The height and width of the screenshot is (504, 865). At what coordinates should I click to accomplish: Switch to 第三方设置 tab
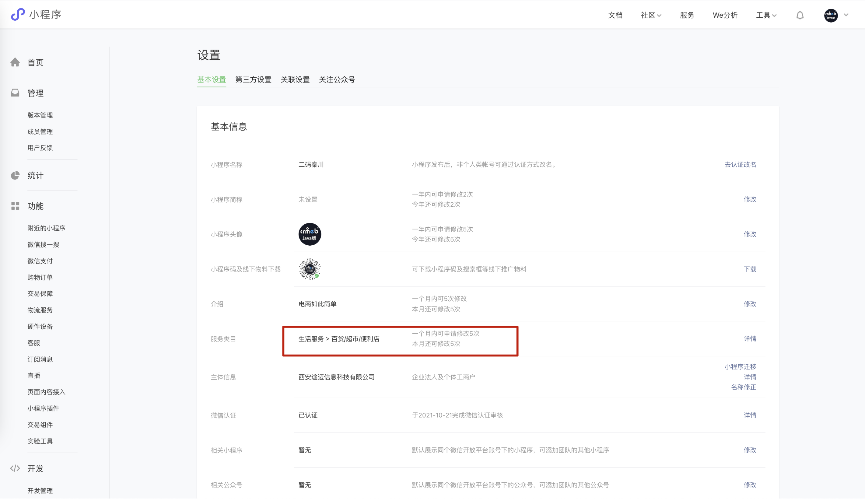click(x=253, y=80)
